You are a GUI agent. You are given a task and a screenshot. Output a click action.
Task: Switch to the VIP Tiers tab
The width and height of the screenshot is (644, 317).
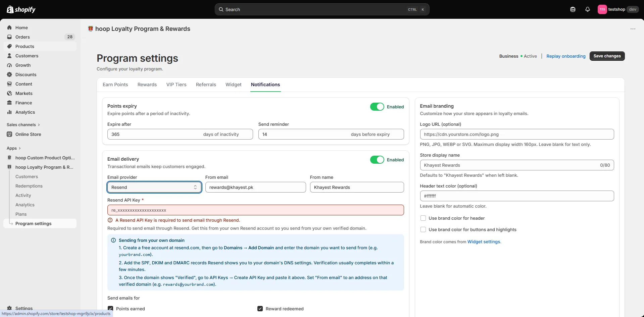pos(176,85)
